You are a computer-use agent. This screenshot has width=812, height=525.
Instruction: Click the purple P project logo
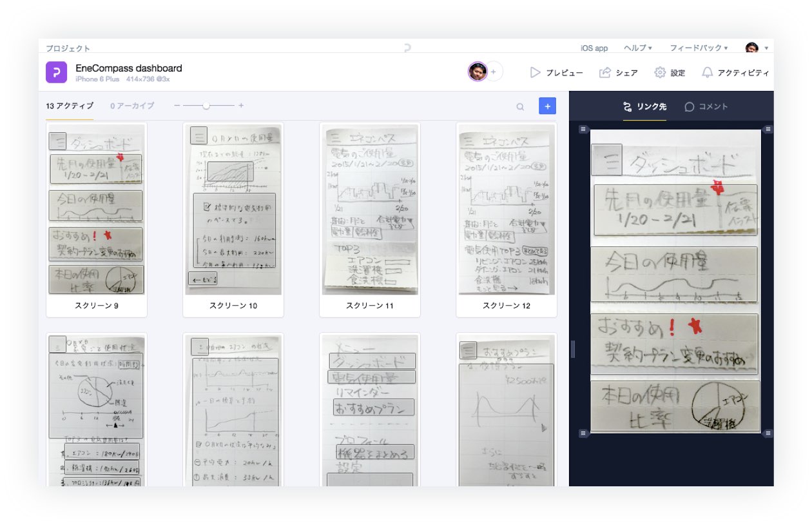click(57, 72)
